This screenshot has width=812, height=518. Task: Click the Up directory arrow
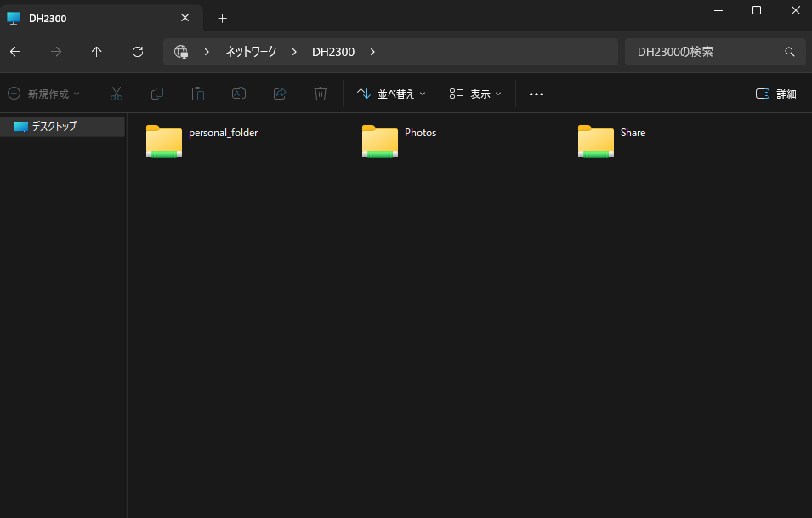coord(97,52)
